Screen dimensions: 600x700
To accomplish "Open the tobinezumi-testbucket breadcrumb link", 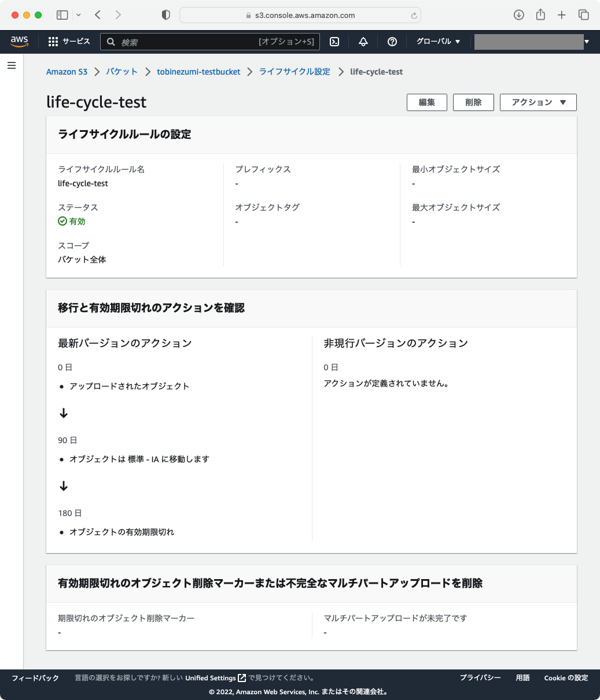I will 198,71.
